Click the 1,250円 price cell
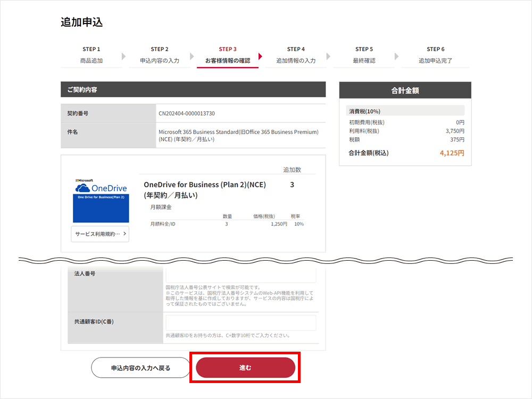 (279, 224)
